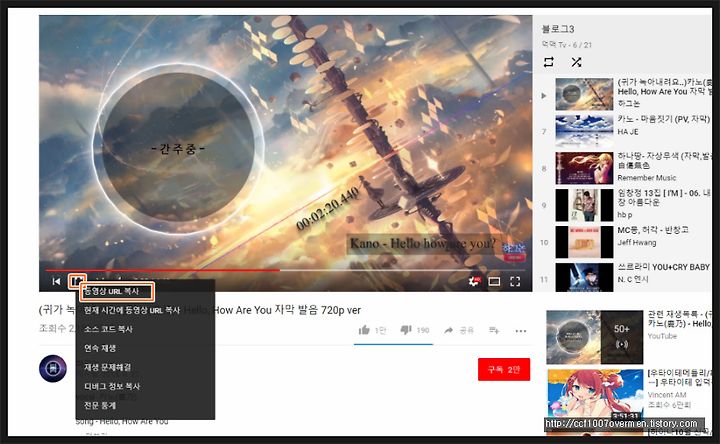Click 'Remember Music' channel name
The height and width of the screenshot is (444, 720).
pos(647,178)
